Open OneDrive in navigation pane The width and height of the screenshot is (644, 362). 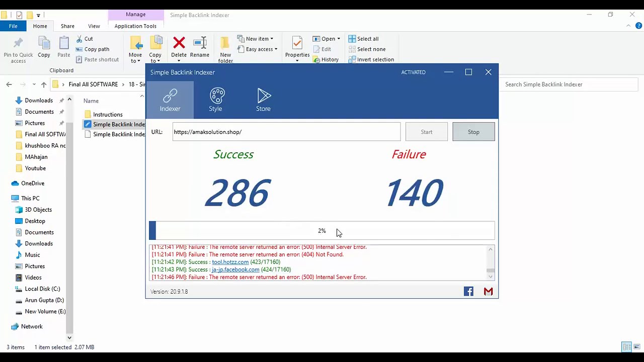click(33, 184)
